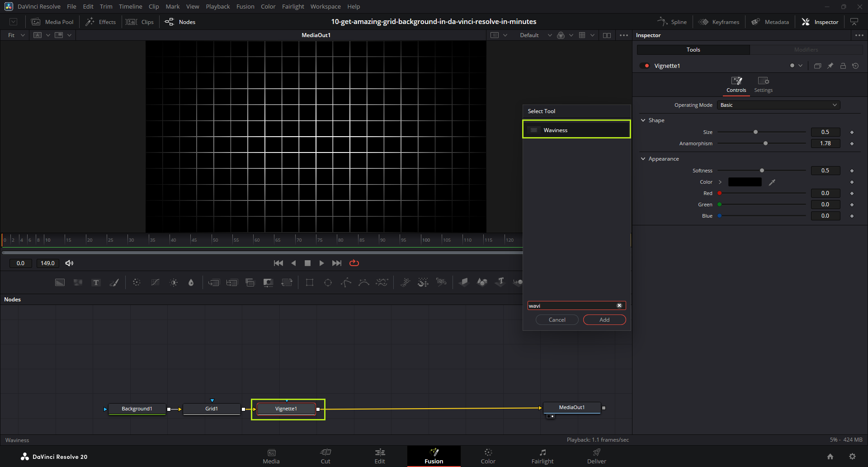This screenshot has height=467, width=868.
Task: Click the Softness slider handle
Action: pyautogui.click(x=762, y=171)
